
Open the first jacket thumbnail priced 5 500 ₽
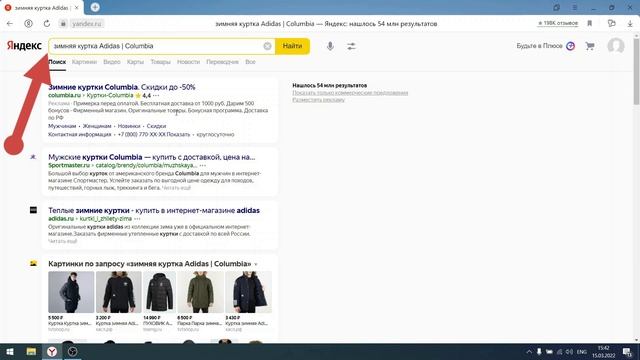click(x=71, y=292)
